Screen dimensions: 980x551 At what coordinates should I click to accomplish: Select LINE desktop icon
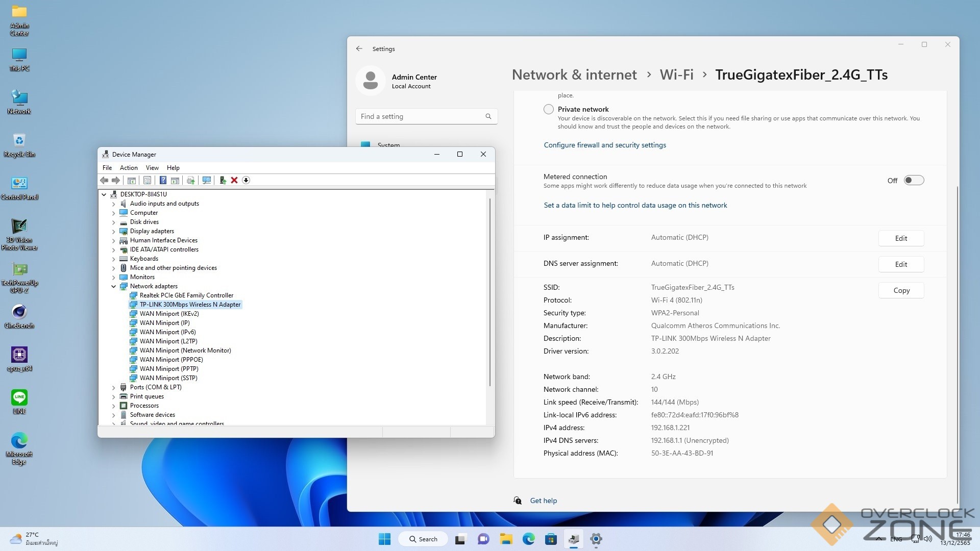click(x=19, y=402)
